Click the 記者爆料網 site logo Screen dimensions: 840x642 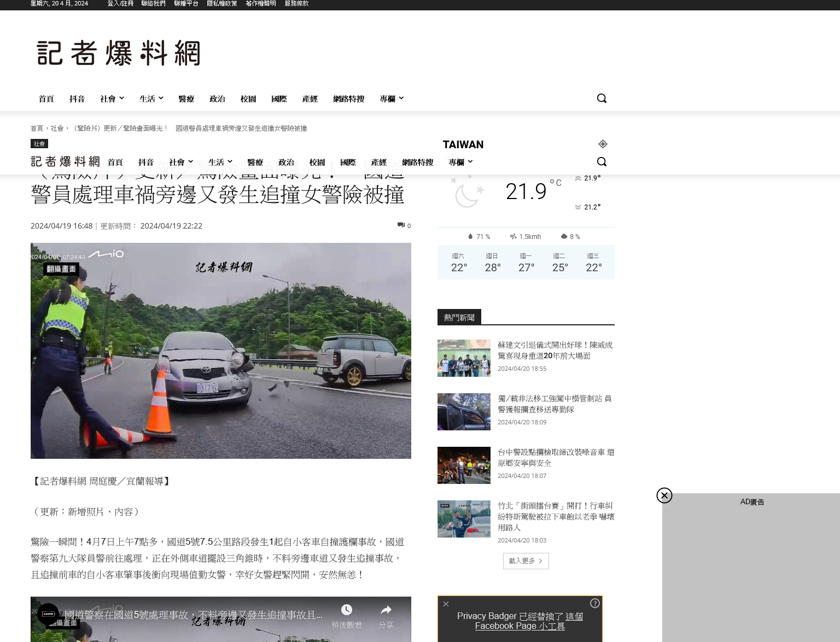[x=118, y=53]
